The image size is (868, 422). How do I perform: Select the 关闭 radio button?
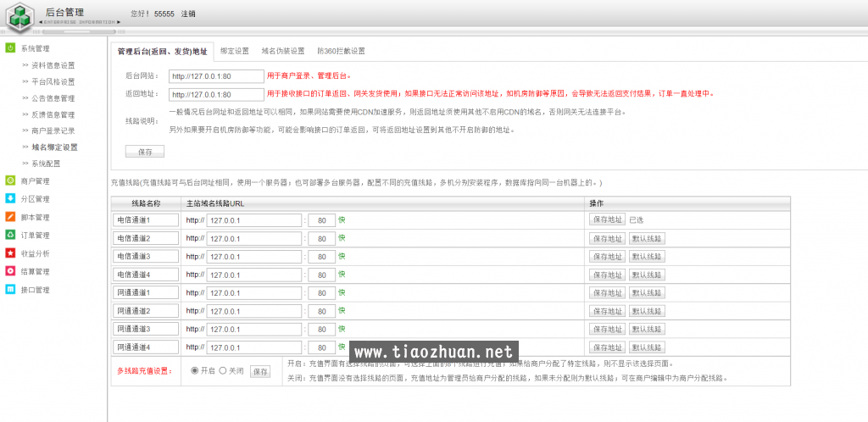tap(223, 371)
